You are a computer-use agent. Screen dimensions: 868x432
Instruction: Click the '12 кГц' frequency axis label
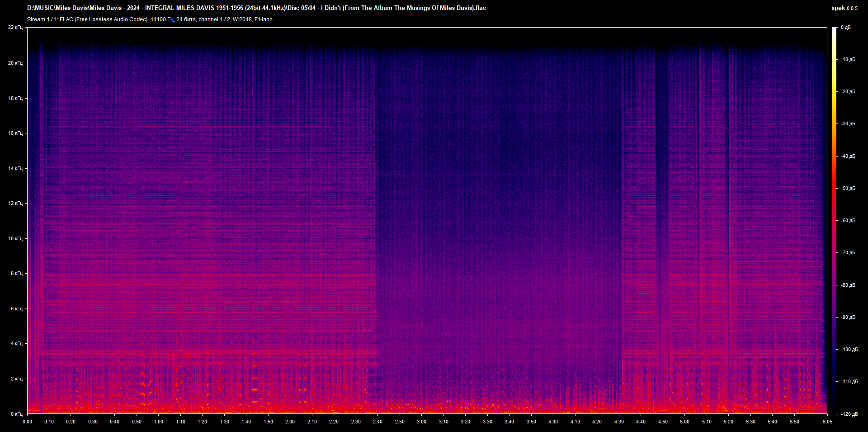[x=15, y=203]
